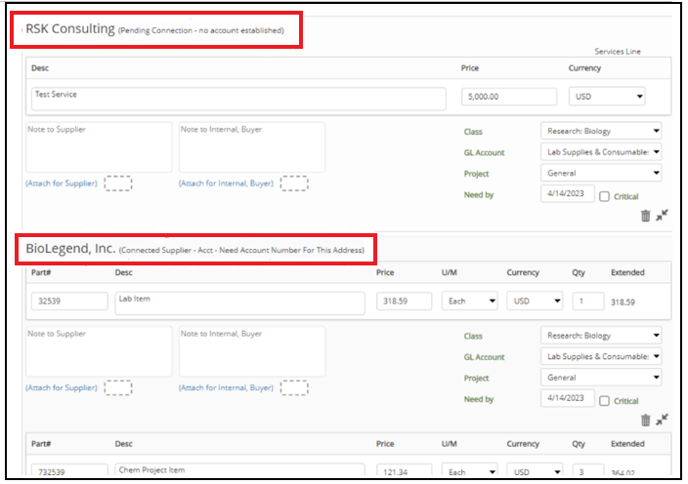Click the Qty field for Chem Project Item

(588, 470)
